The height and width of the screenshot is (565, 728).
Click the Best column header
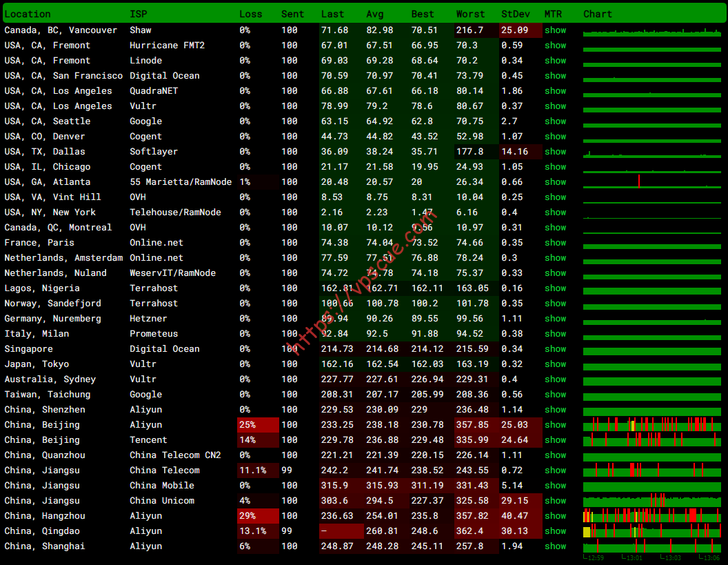(x=423, y=14)
